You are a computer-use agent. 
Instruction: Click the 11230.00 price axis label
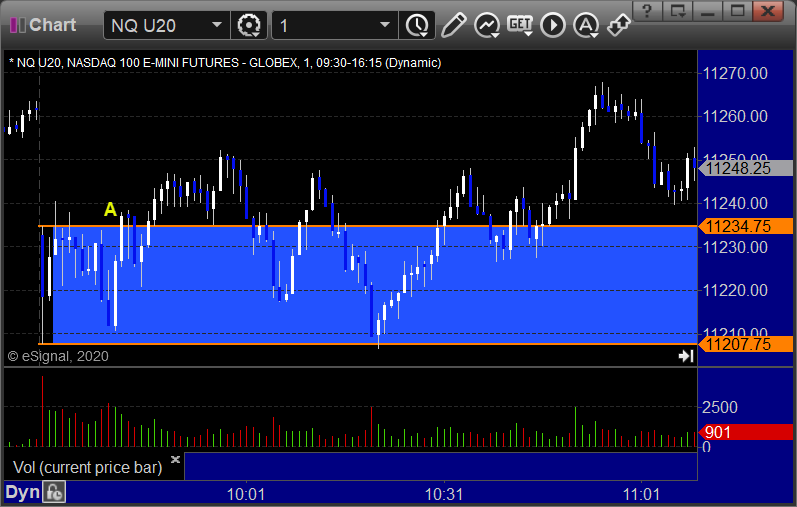(735, 247)
